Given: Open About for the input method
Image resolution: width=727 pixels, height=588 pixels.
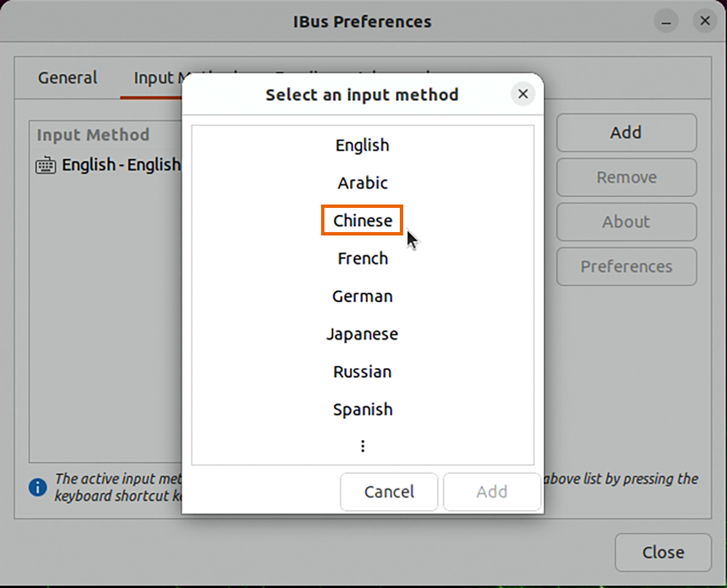Looking at the screenshot, I should (626, 222).
